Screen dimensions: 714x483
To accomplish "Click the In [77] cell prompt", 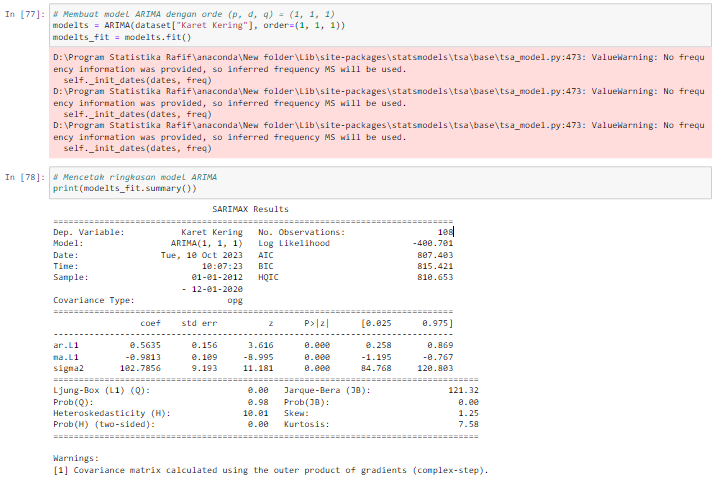I will pyautogui.click(x=25, y=11).
